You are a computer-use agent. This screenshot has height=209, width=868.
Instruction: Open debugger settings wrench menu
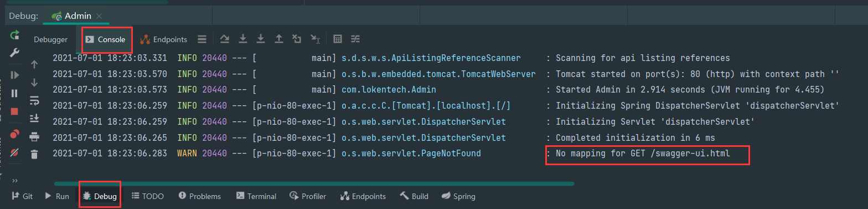[x=15, y=53]
